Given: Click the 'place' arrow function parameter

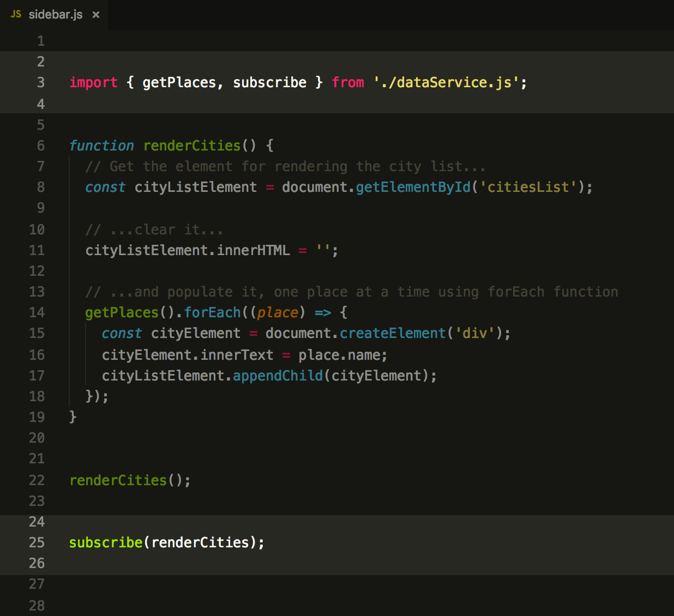Looking at the screenshot, I should 278,312.
